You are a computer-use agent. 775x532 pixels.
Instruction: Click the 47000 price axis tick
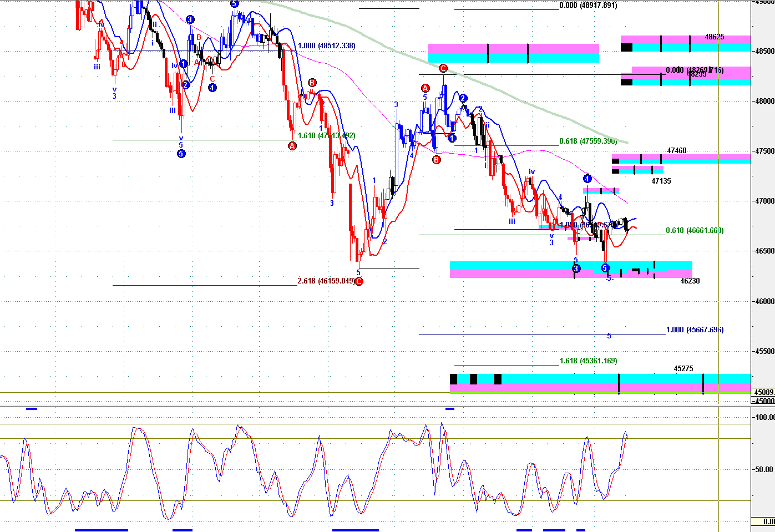tap(764, 201)
